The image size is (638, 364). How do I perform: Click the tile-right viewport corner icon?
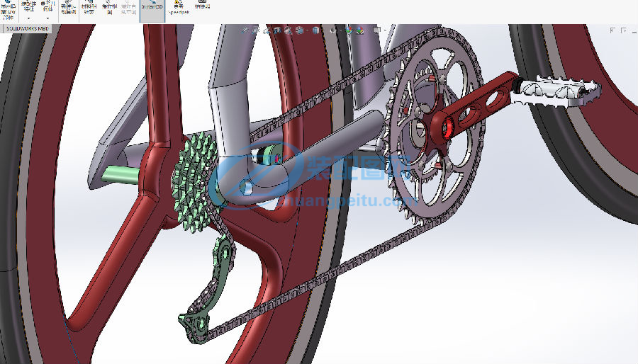click(623, 30)
